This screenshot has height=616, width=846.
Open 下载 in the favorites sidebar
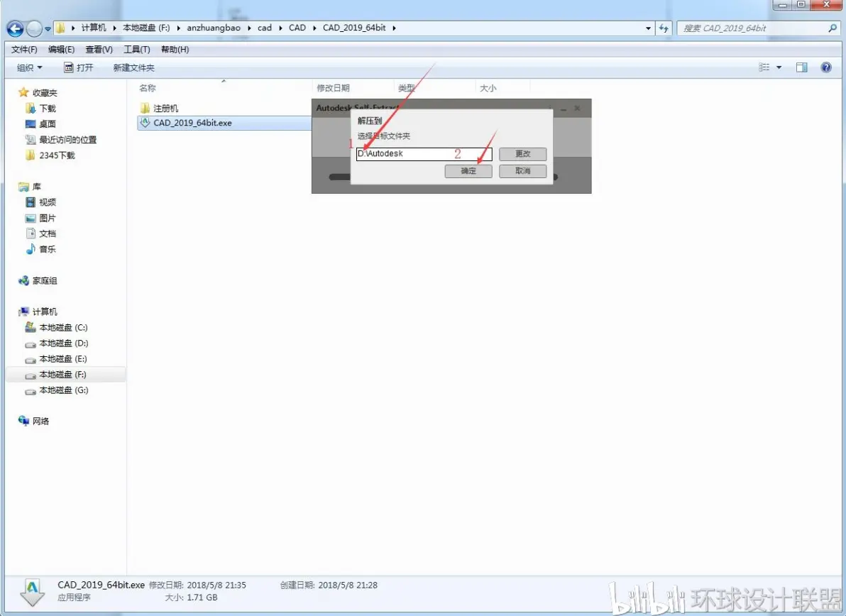pyautogui.click(x=48, y=109)
